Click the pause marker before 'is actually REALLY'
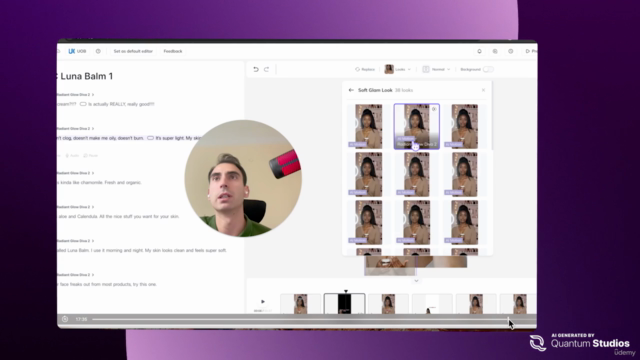640x360 pixels. 83,104
